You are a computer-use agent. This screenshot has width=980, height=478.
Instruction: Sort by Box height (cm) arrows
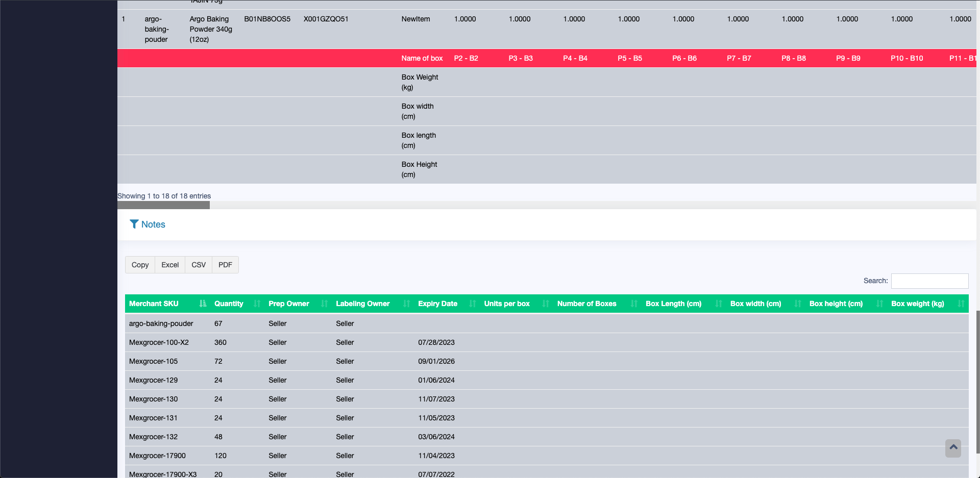[880, 304]
